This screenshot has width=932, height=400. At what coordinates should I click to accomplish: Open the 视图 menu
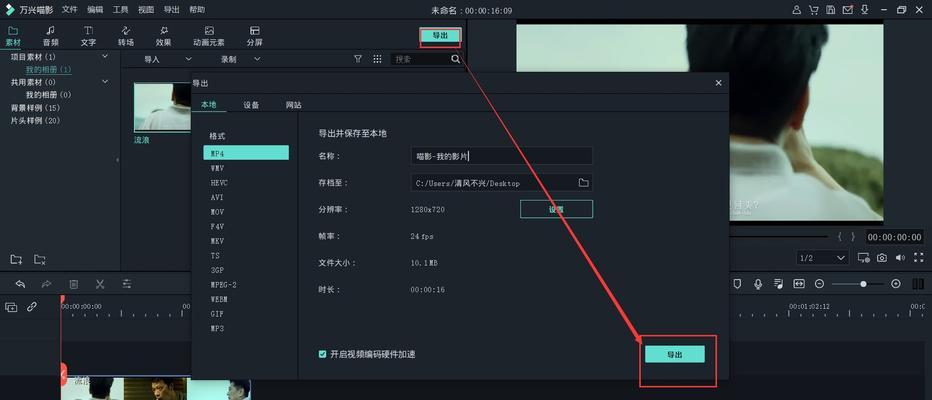146,10
